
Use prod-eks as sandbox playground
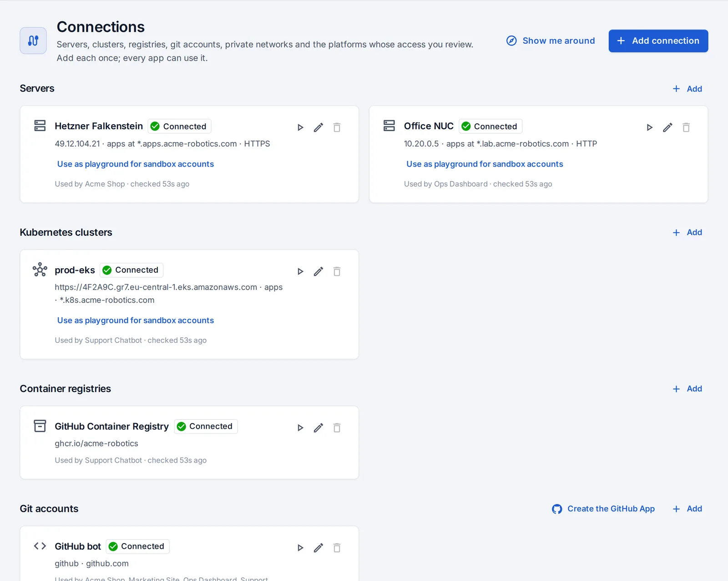coord(136,321)
